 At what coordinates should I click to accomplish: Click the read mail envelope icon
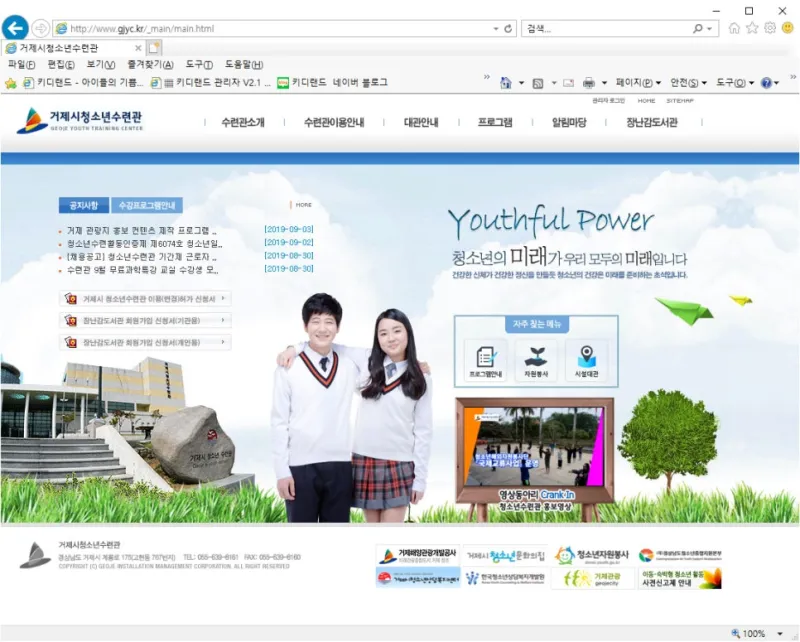pos(568,83)
